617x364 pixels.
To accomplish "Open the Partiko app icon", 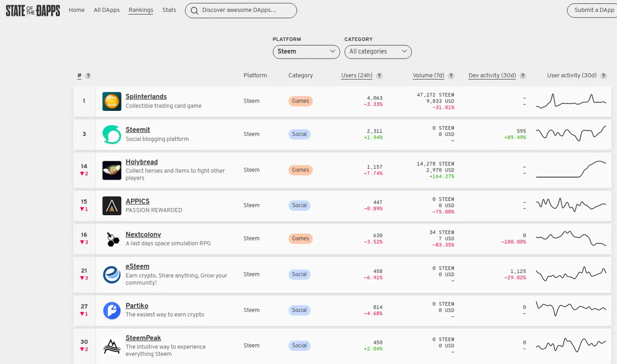I will [x=112, y=310].
